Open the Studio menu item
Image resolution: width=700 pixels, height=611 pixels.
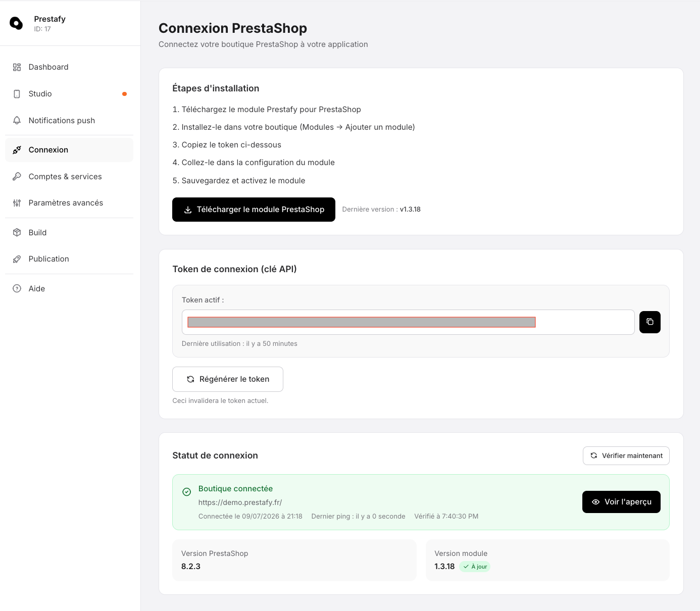69,94
